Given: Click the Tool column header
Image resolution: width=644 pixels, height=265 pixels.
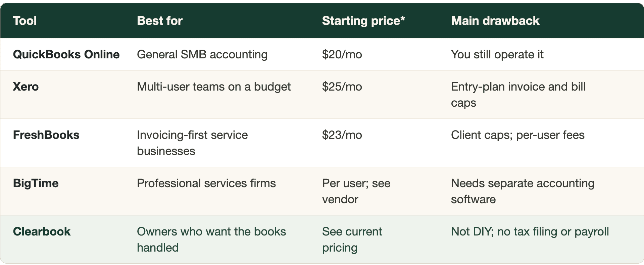Looking at the screenshot, I should point(25,21).
